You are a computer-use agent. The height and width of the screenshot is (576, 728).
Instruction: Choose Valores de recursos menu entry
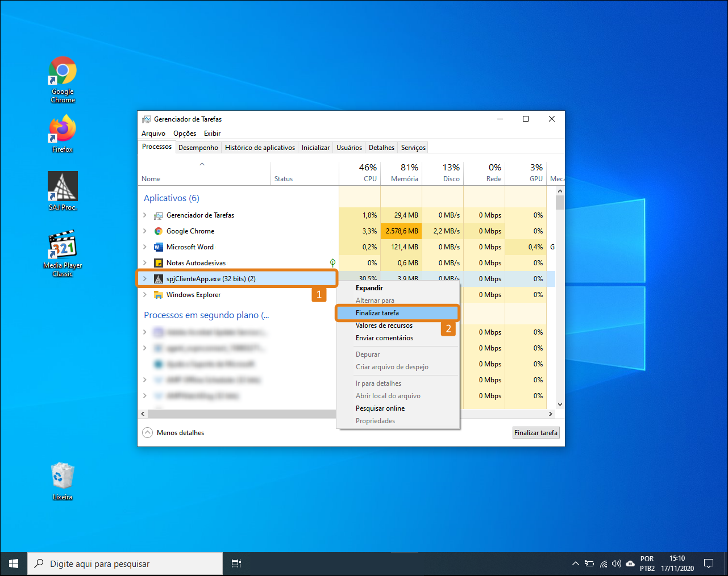pos(398,325)
